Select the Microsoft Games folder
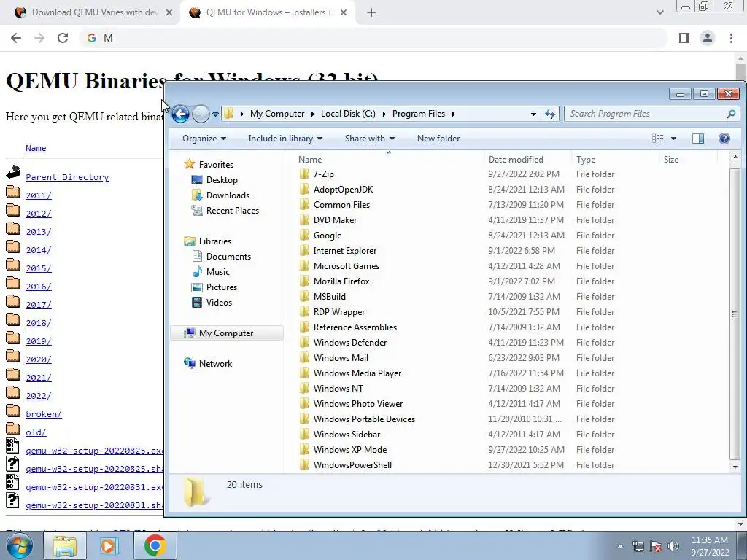This screenshot has height=560, width=747. point(347,265)
